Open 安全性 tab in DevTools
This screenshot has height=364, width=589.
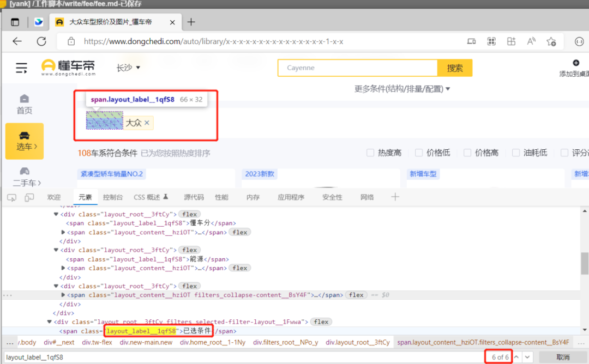pos(333,197)
